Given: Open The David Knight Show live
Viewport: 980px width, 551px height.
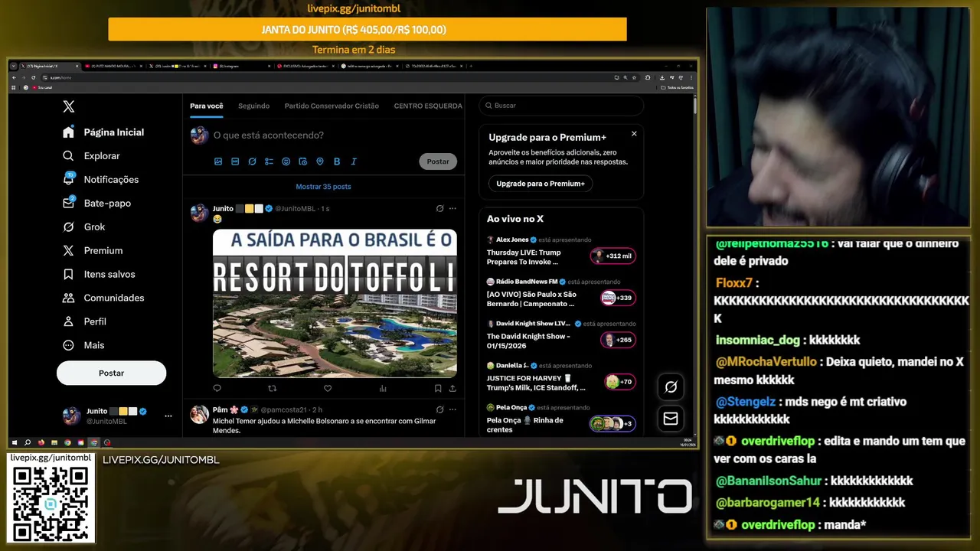Looking at the screenshot, I should 560,335.
